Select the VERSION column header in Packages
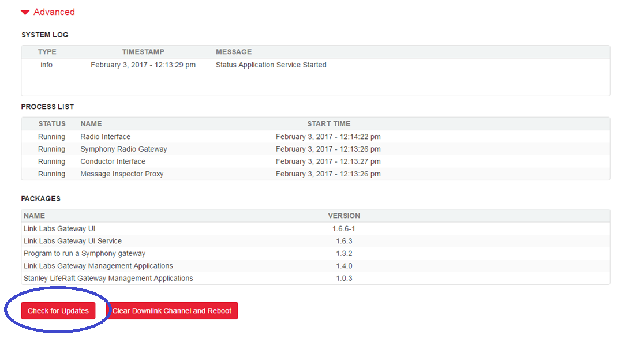This screenshot has width=644, height=346. 344,216
